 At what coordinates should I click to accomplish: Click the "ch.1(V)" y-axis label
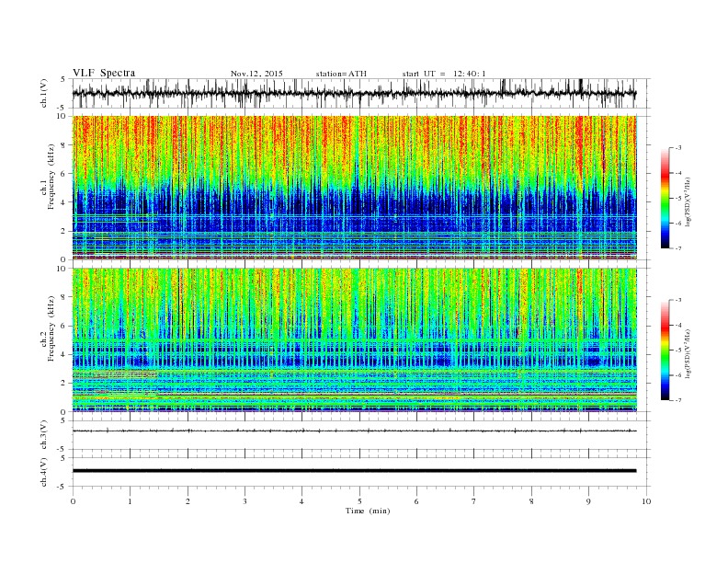click(x=44, y=93)
